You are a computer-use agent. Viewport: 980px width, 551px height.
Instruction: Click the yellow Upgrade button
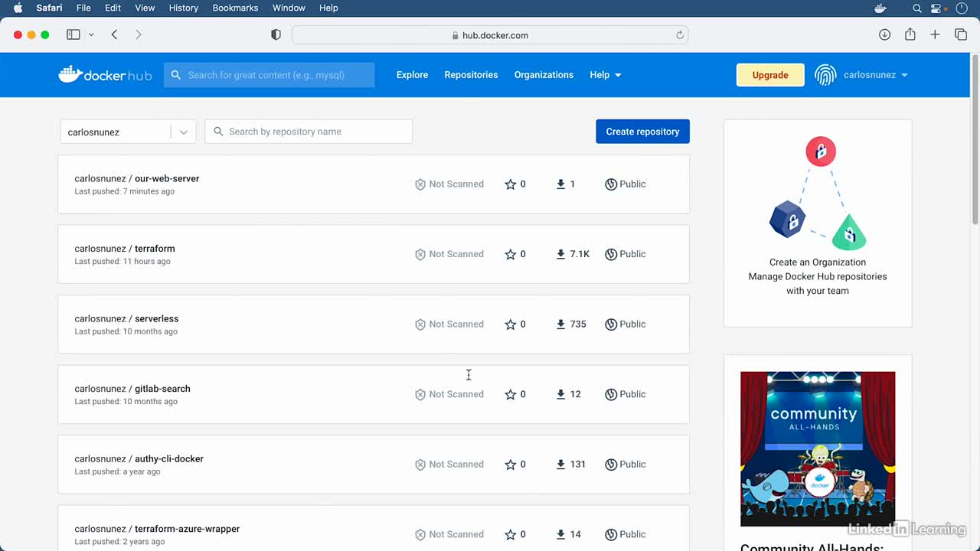point(770,75)
